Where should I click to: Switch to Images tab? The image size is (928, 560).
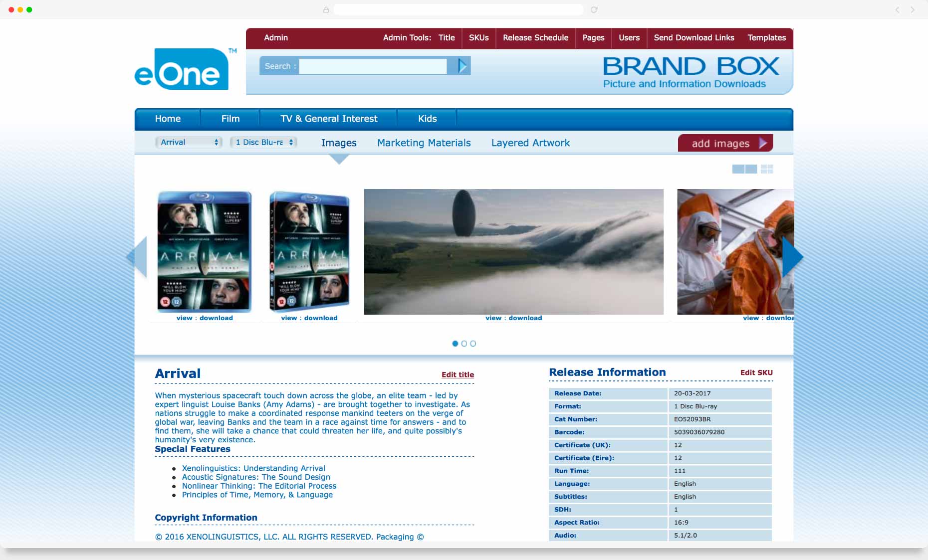339,143
